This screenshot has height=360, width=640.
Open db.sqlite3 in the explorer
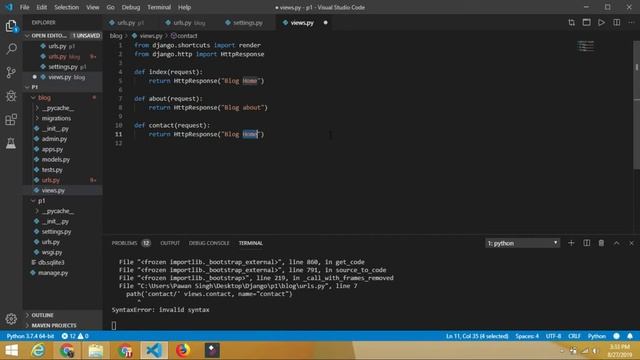pyautogui.click(x=51, y=262)
